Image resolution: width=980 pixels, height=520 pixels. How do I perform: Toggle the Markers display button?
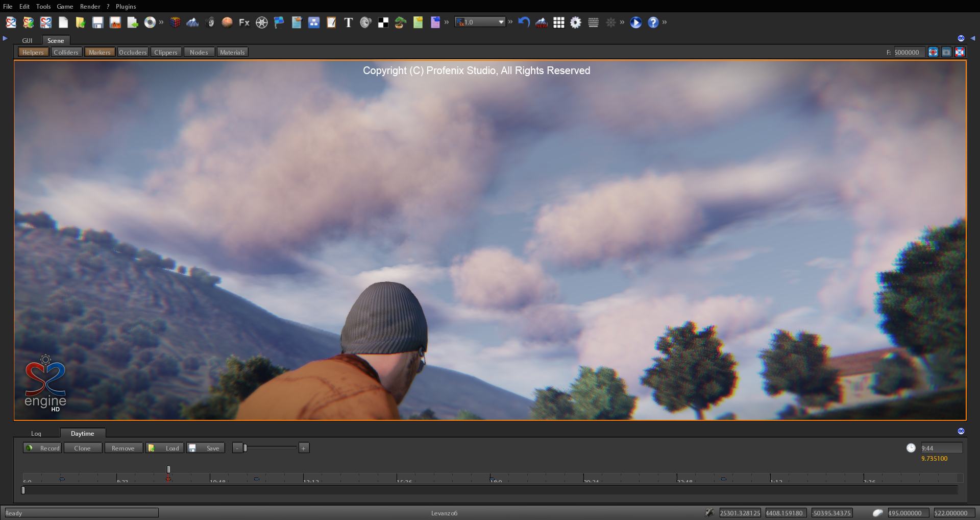click(100, 52)
